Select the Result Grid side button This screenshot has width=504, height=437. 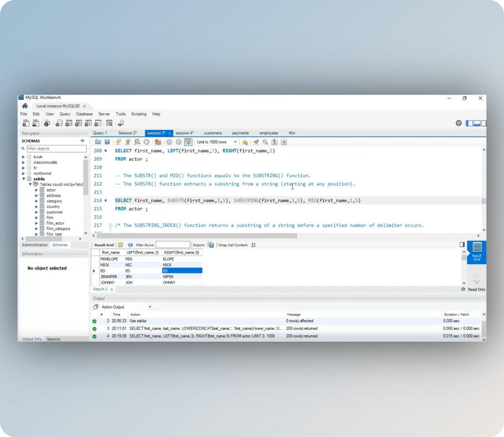[x=477, y=252]
